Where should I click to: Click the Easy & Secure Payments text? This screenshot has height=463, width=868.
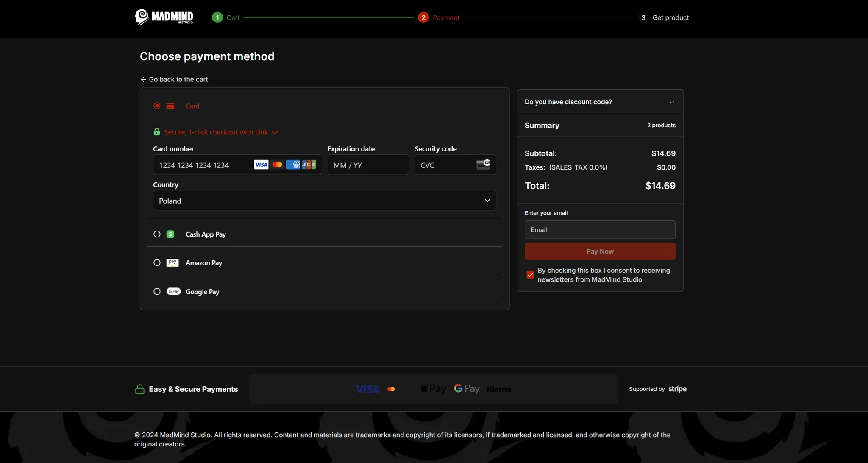[193, 389]
